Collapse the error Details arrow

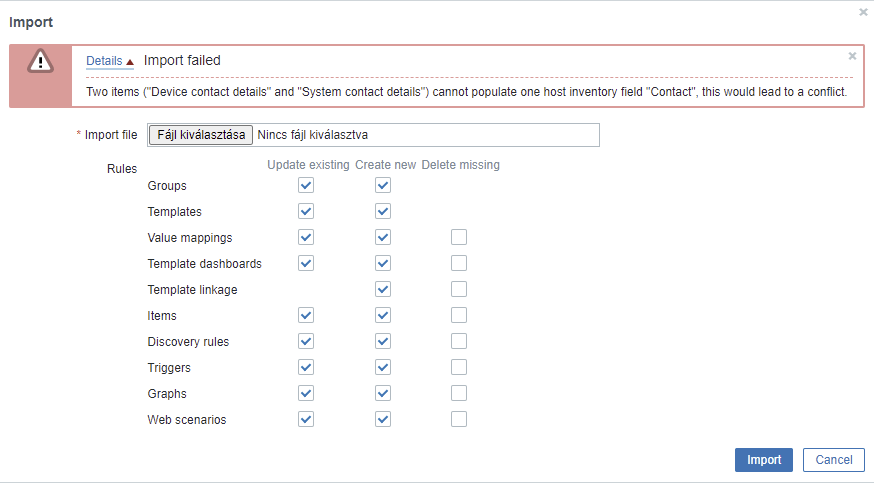[130, 62]
